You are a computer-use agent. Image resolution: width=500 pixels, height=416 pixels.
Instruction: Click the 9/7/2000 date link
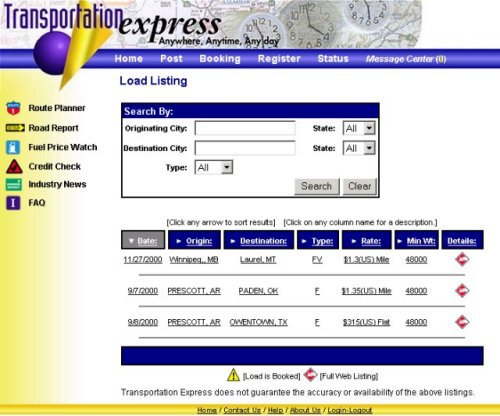(x=143, y=291)
